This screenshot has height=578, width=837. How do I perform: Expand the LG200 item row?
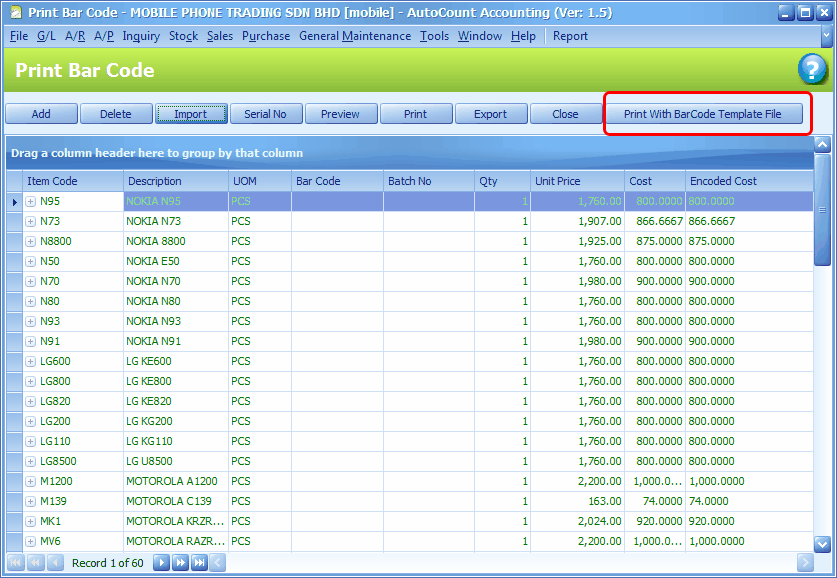30,422
